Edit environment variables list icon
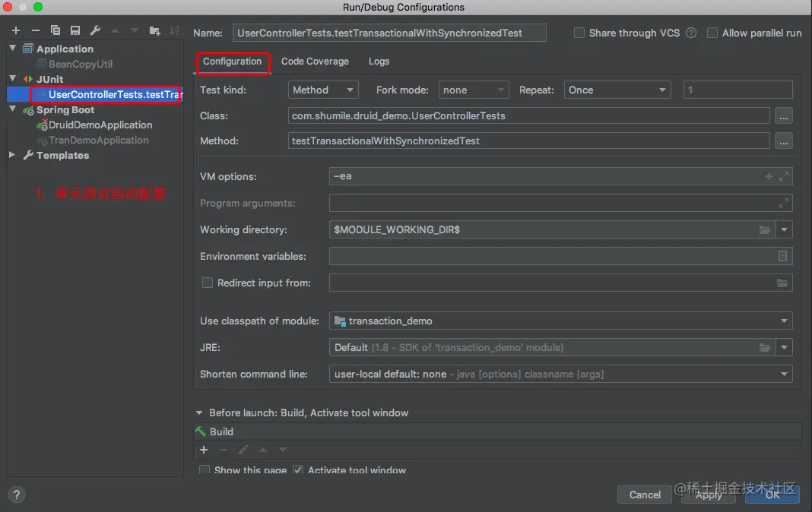Image resolution: width=812 pixels, height=512 pixels. [782, 256]
